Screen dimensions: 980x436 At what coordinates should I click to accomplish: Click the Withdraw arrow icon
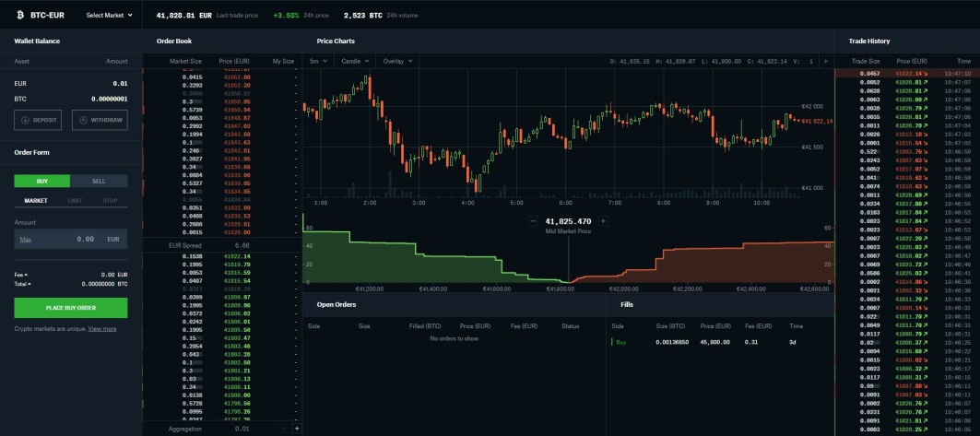[83, 120]
